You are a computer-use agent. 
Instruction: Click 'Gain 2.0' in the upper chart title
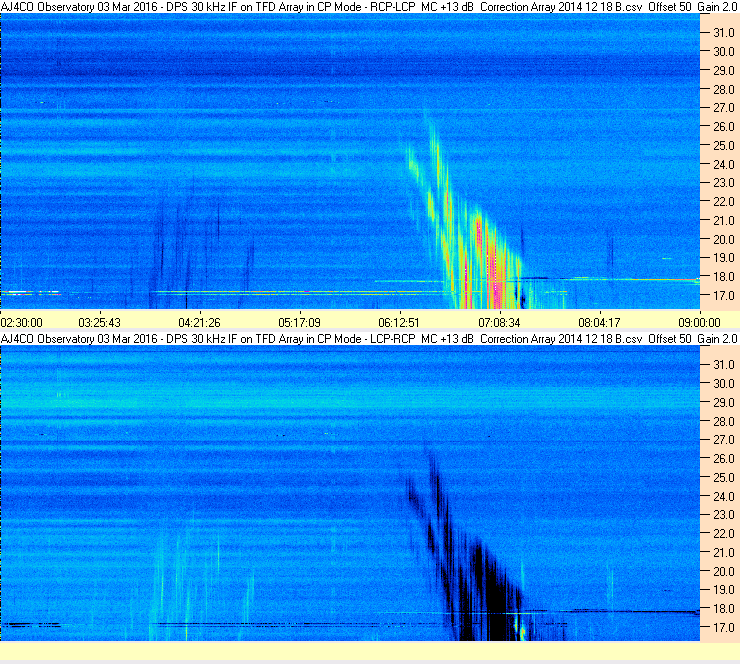coord(717,7)
